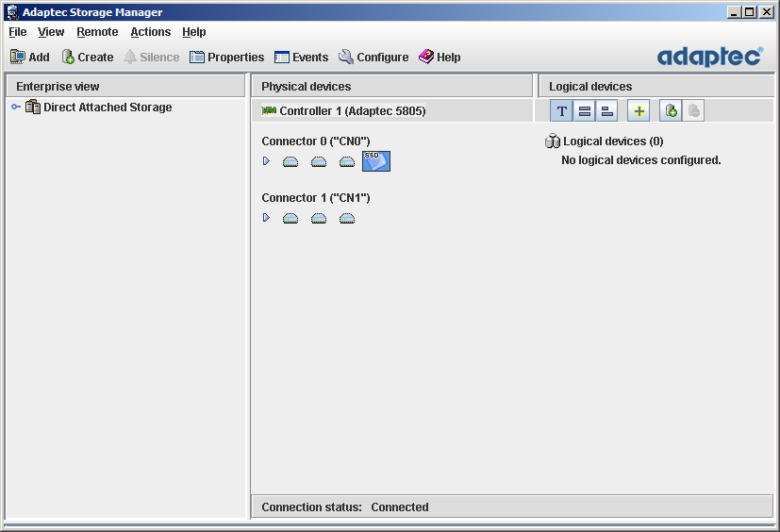
Task: Open the Events viewer
Action: [x=301, y=58]
